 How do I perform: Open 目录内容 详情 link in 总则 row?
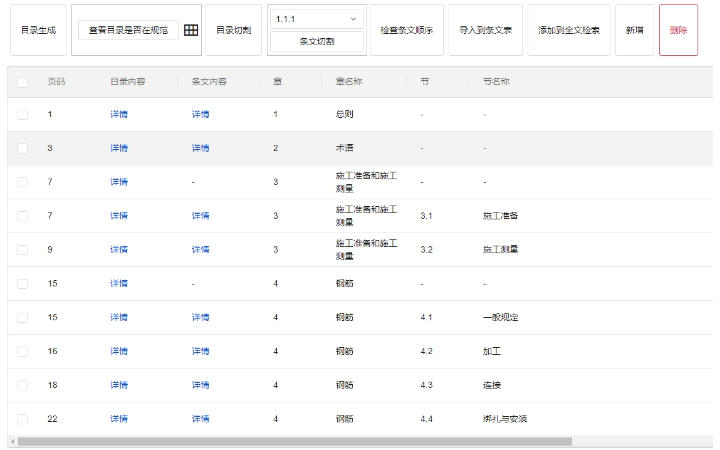click(x=119, y=114)
